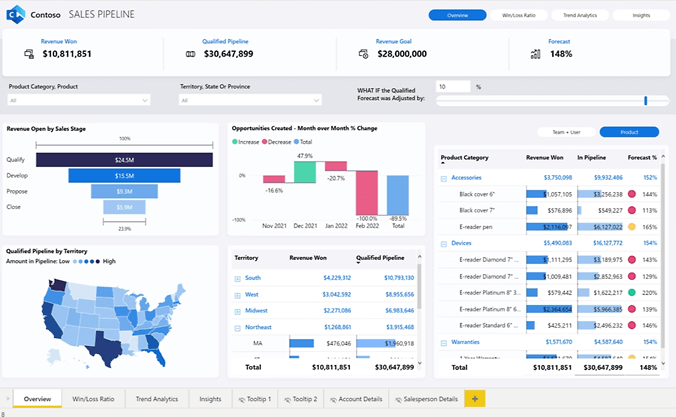
Task: Click the Total legend marker
Action: [x=296, y=142]
